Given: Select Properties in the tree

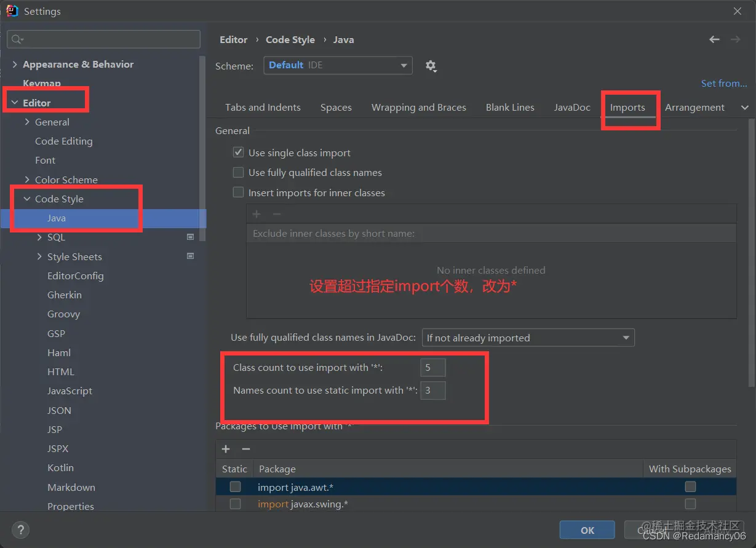Looking at the screenshot, I should tap(71, 506).
